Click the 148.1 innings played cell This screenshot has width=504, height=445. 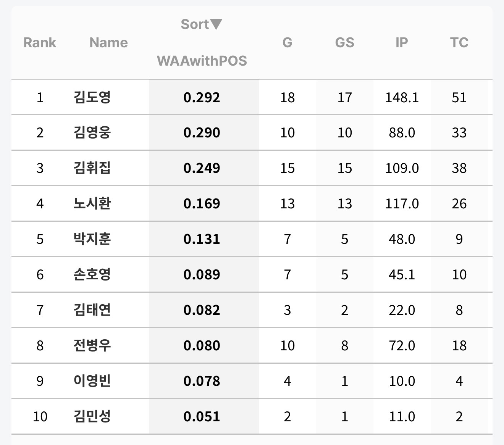click(x=402, y=98)
